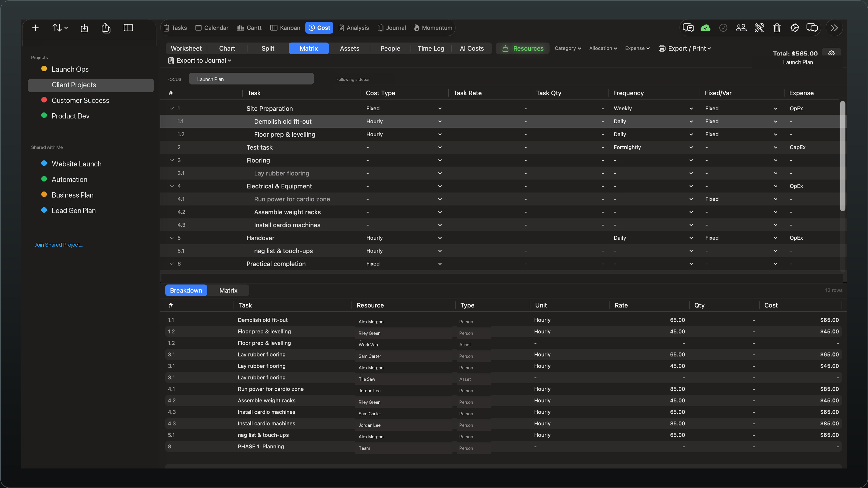The height and width of the screenshot is (488, 868).
Task: Collapse the Electrical & Equipment group
Action: coord(171,186)
